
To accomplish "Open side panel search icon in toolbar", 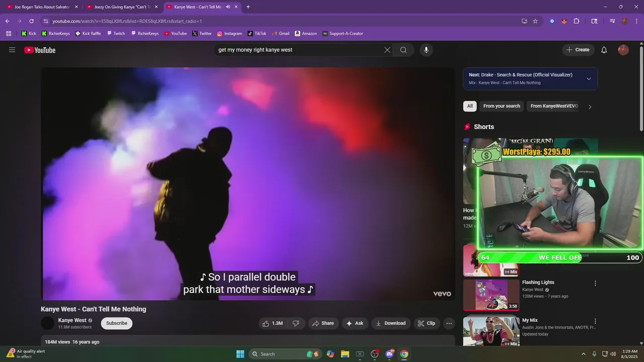I will click(x=594, y=21).
